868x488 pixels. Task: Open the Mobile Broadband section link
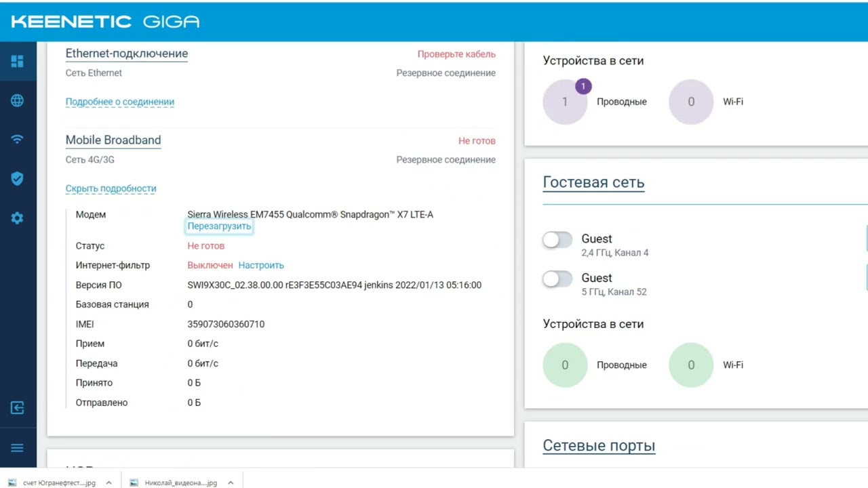pyautogui.click(x=113, y=140)
